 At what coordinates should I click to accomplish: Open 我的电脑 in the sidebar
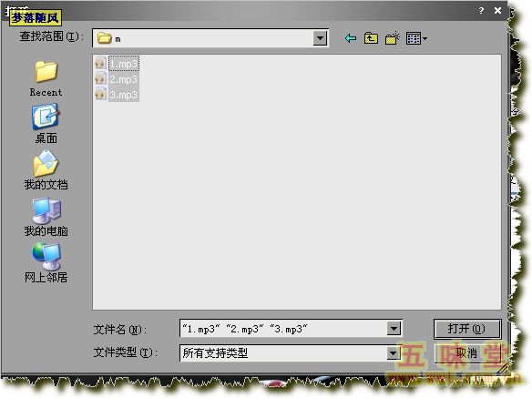[x=46, y=217]
